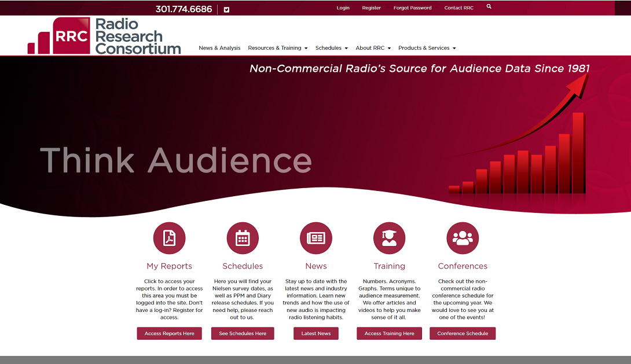This screenshot has width=631, height=364.
Task: Click the Conference Schedule button
Action: tap(463, 333)
